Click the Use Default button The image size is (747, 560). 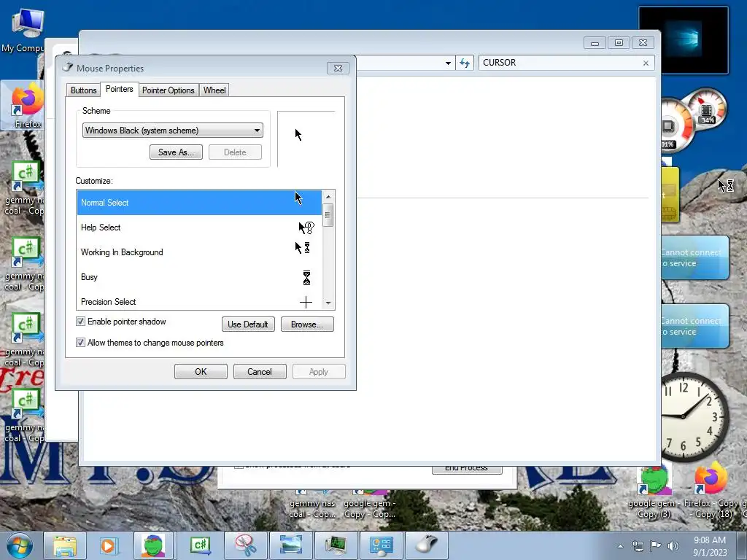point(248,324)
